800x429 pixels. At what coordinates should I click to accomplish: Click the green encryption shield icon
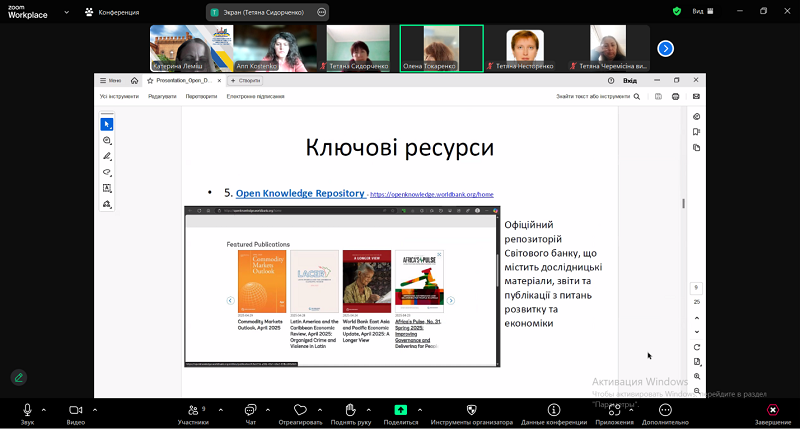point(677,11)
